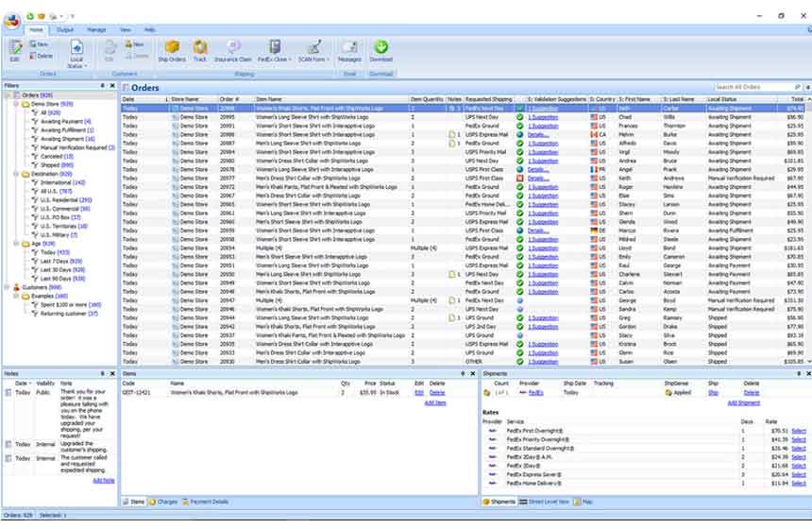The image size is (812, 529).
Task: Click the FedEx provider link in Shipments
Action: (x=536, y=393)
